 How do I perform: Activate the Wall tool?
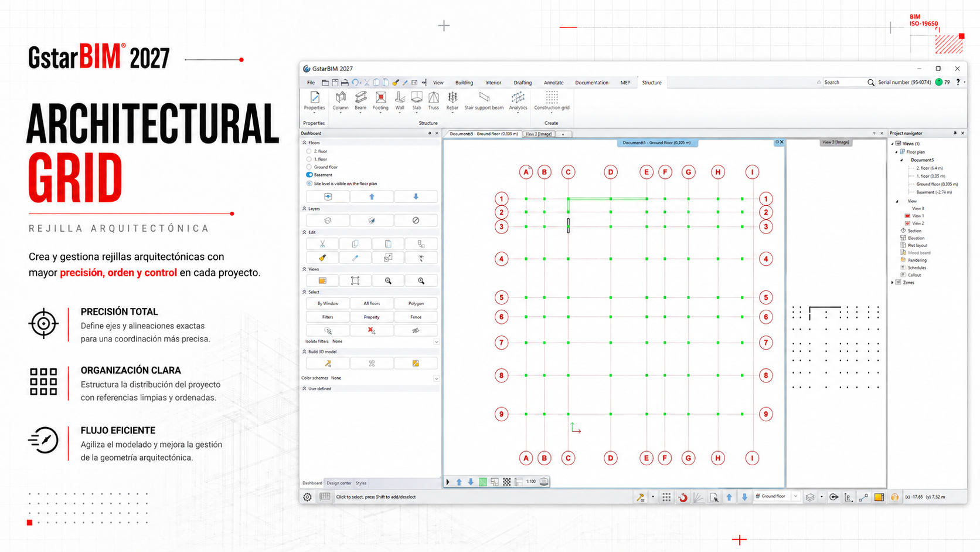(400, 101)
